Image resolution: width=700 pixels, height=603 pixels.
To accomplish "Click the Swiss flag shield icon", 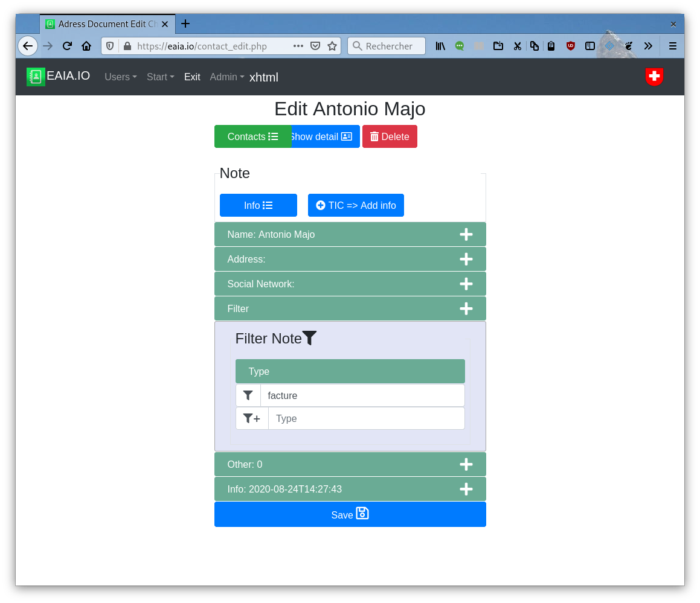I will 654,77.
